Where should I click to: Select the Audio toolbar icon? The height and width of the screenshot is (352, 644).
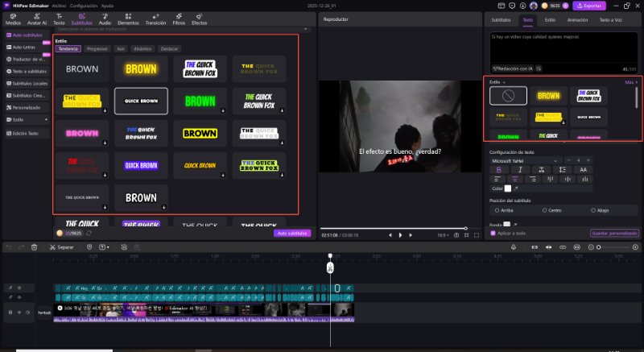tap(105, 19)
